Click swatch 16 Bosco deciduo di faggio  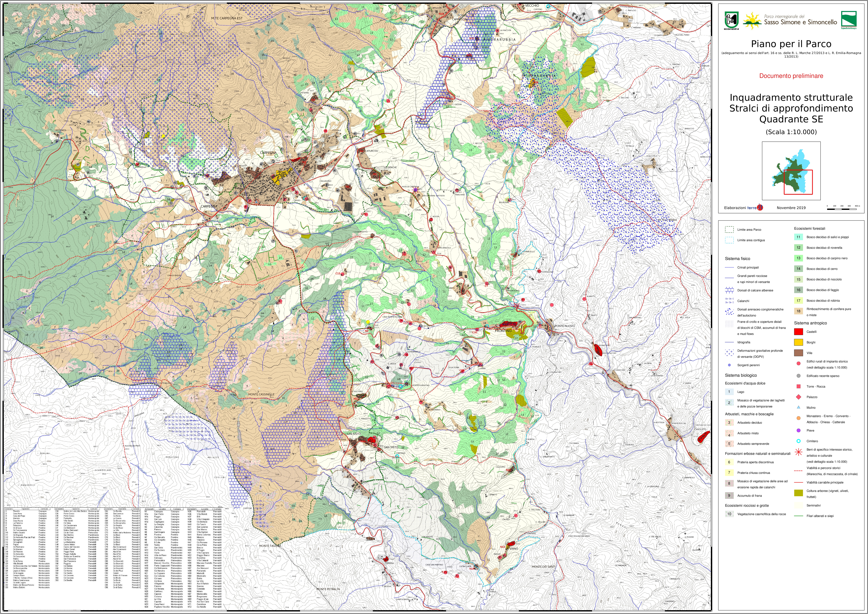(x=798, y=290)
